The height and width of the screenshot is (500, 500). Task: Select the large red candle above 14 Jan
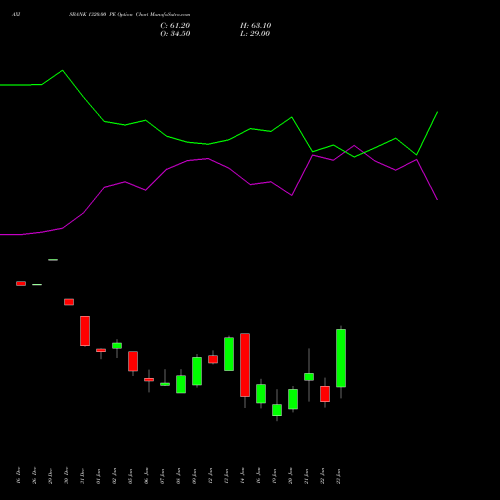pyautogui.click(x=245, y=365)
